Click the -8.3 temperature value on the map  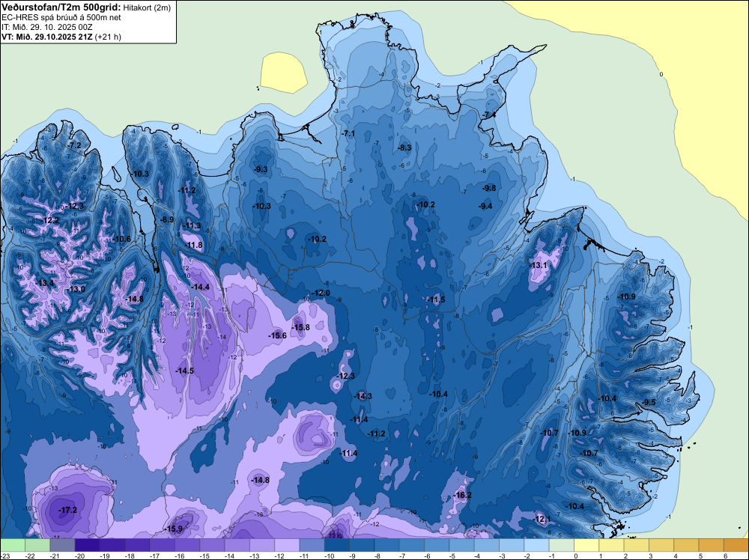point(404,147)
